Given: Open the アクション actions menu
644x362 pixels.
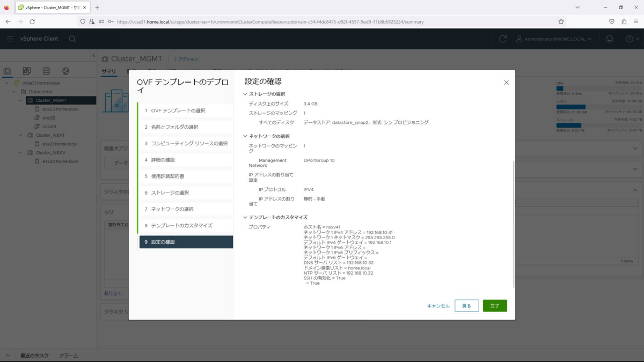Looking at the screenshot, I should (186, 59).
